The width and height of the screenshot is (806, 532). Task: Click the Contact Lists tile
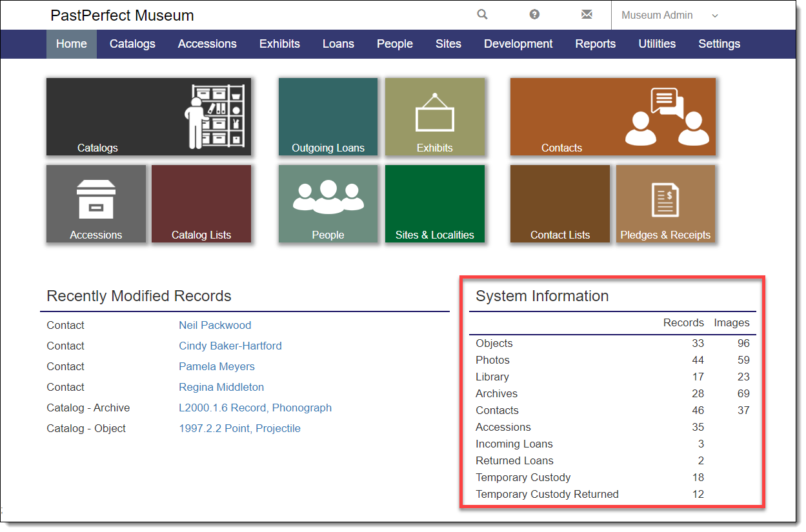(x=559, y=204)
